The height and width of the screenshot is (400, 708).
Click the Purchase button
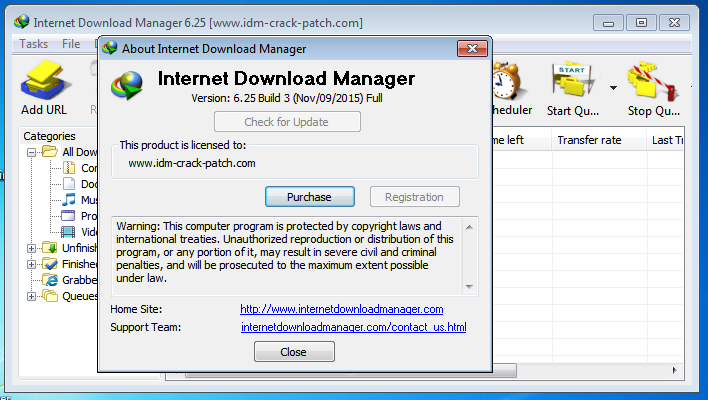pyautogui.click(x=310, y=197)
